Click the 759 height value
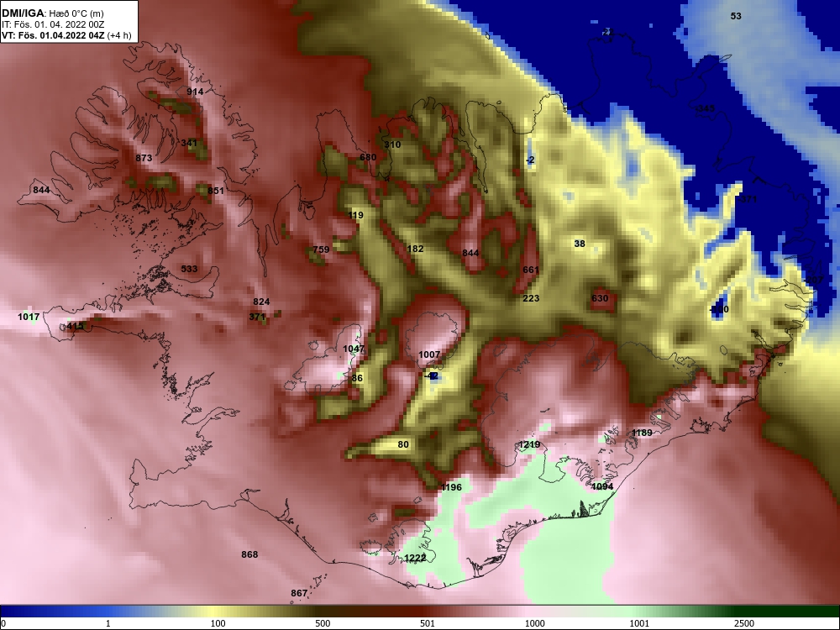 (321, 249)
